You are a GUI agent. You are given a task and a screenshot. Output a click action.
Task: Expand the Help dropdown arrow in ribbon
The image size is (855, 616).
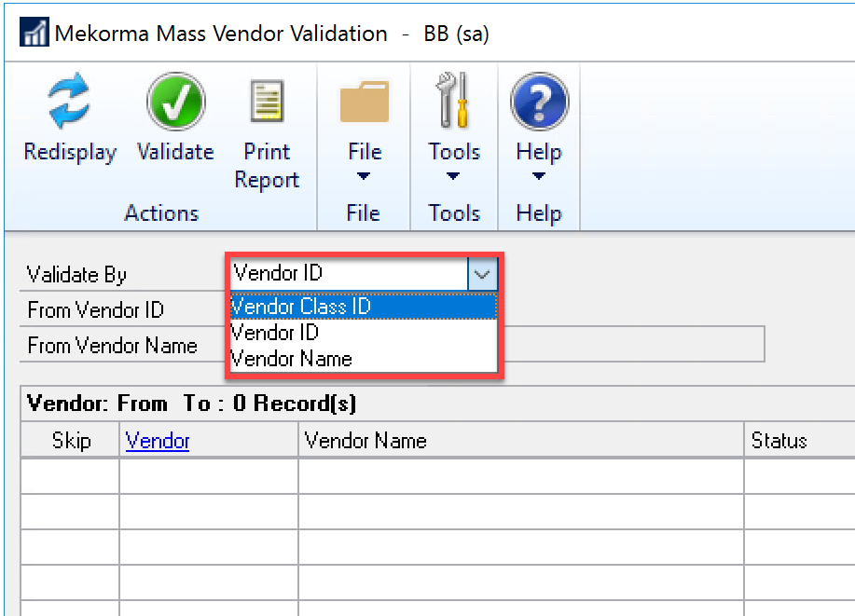coord(539,176)
